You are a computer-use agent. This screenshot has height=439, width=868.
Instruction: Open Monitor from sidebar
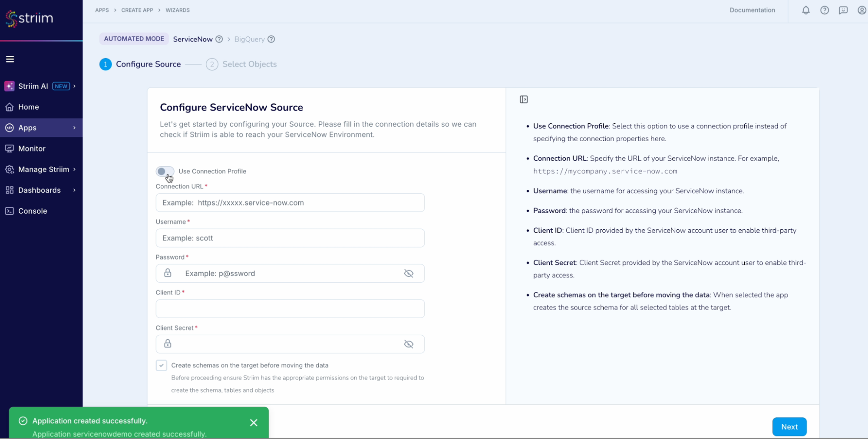[x=41, y=149]
